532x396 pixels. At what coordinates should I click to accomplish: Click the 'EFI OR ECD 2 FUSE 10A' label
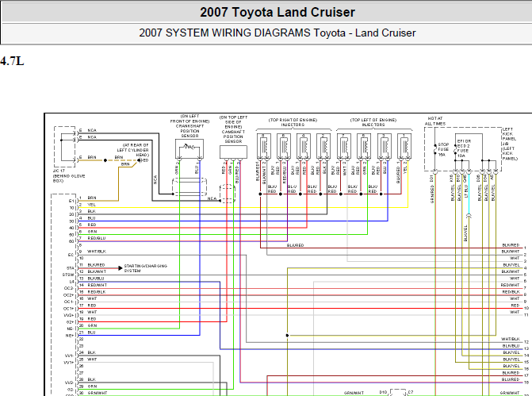point(464,148)
